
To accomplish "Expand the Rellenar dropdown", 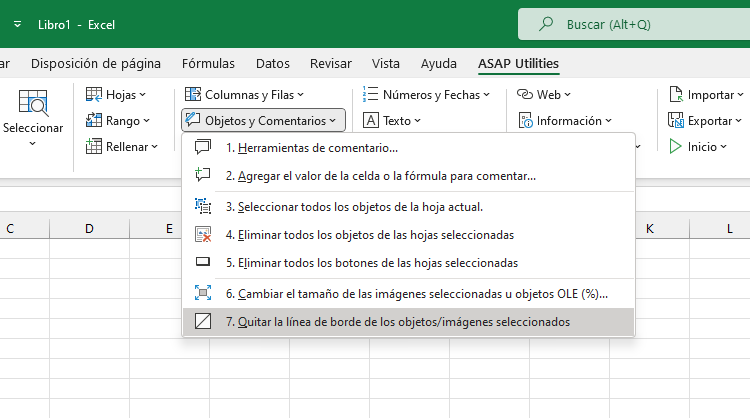I will (x=154, y=146).
